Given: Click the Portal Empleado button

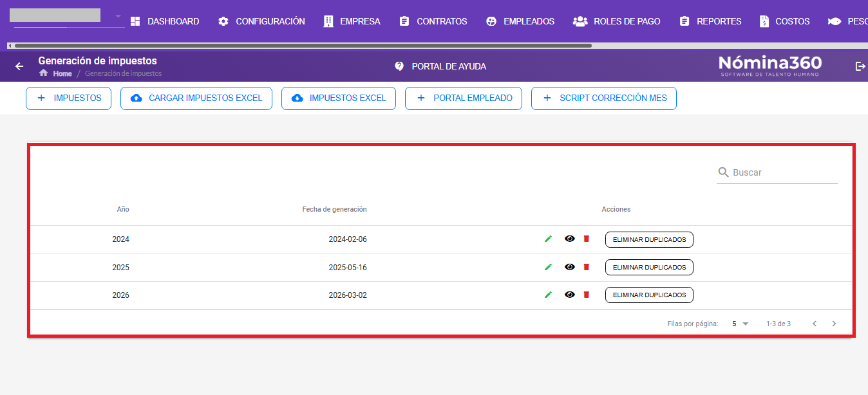Looking at the screenshot, I should click(x=464, y=98).
